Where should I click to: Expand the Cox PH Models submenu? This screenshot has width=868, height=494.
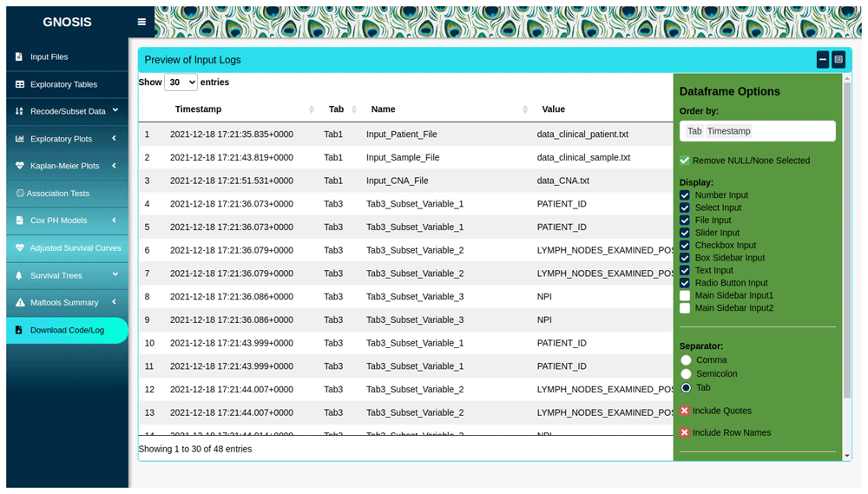pos(67,221)
